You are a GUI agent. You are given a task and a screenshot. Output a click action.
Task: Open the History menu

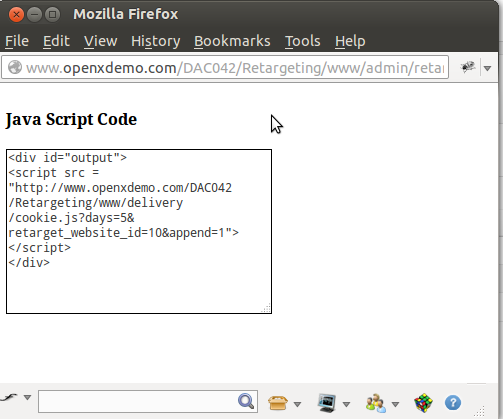click(x=155, y=41)
